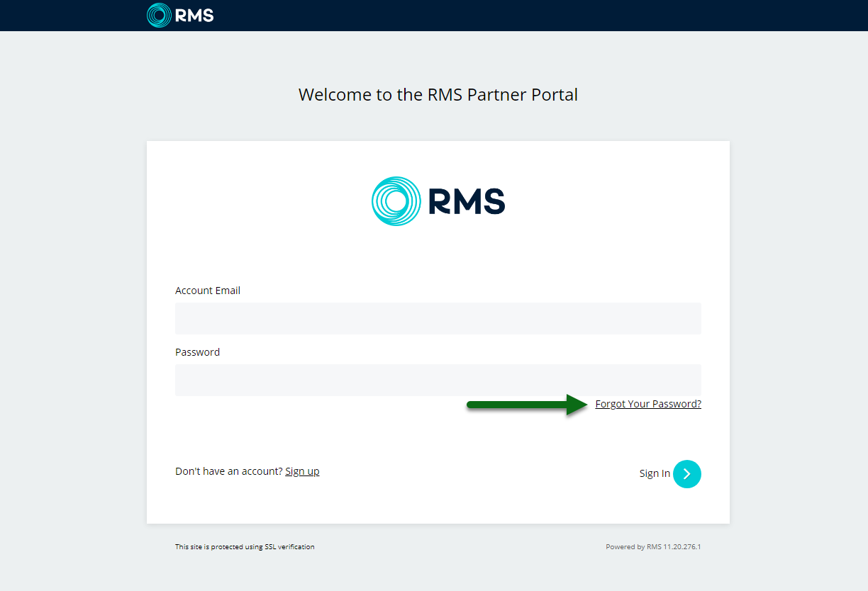Click the Sign In text label
868x591 pixels.
click(x=655, y=473)
